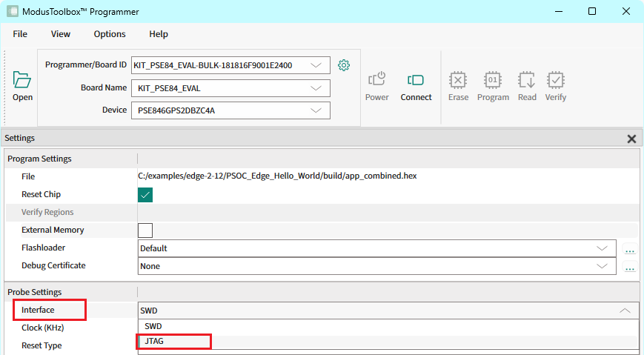Click the hex File path field
The width and height of the screenshot is (644, 355).
click(x=280, y=176)
